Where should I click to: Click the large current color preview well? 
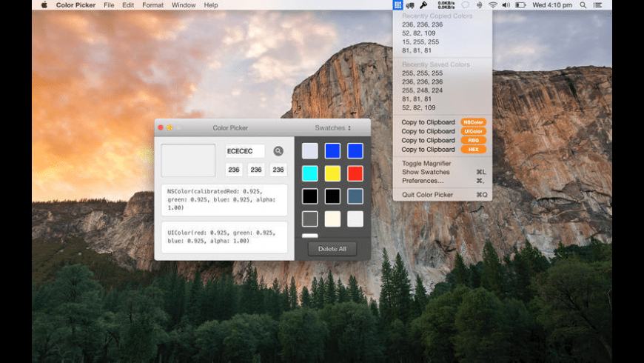point(188,160)
